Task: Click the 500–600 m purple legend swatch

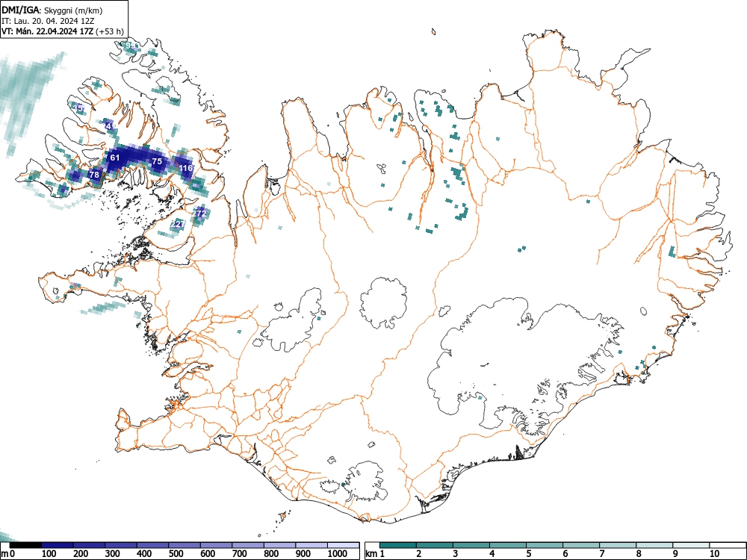Action: 185,545
